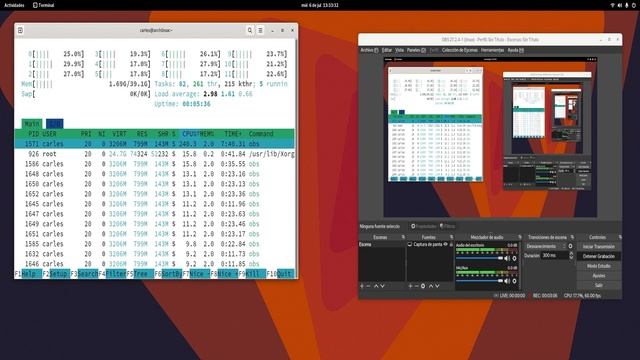Viewport: 640px width, 360px height.
Task: Open the system power menu in top bar
Action: [634, 5]
